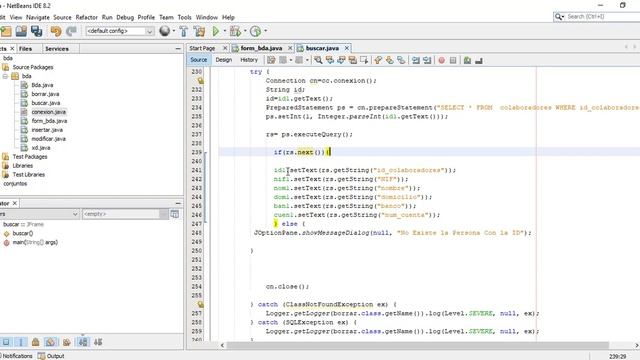Viewport: 640px width, 360px height.
Task: Click the red Start Macro Recording icon
Action: [441, 60]
